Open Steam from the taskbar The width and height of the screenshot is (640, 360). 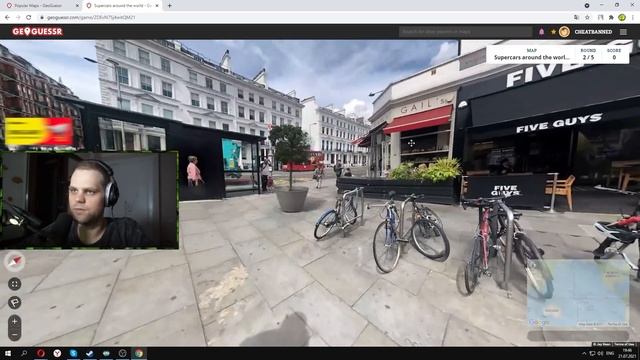(90, 353)
